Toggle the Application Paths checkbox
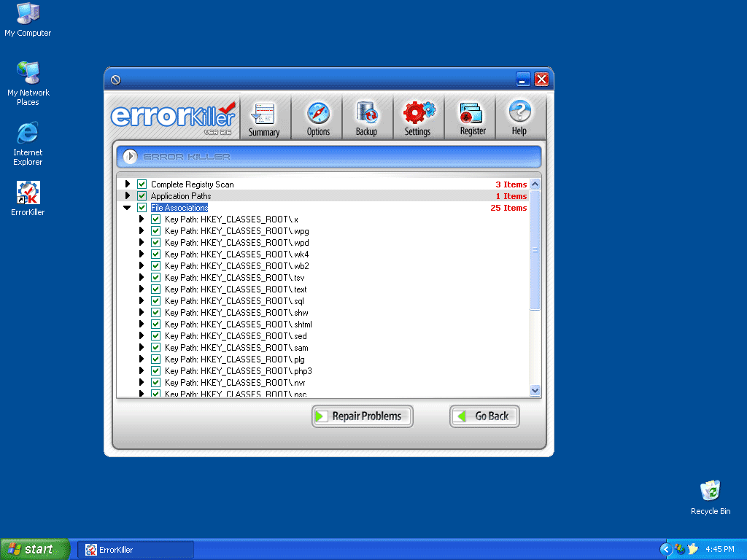 142,196
